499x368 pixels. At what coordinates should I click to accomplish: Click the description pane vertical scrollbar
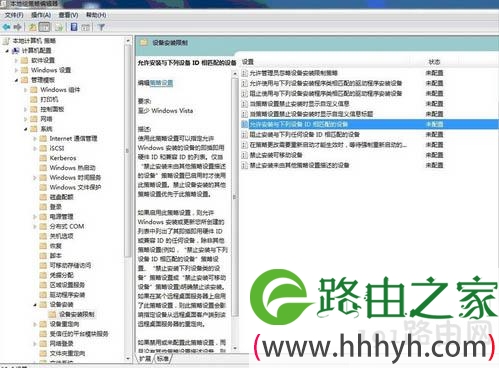tap(235, 211)
